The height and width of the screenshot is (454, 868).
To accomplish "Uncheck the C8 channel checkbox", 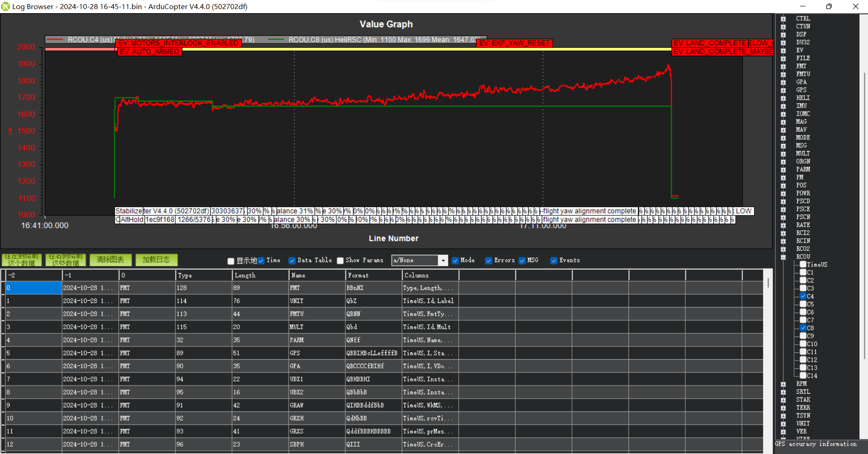I will coord(803,328).
